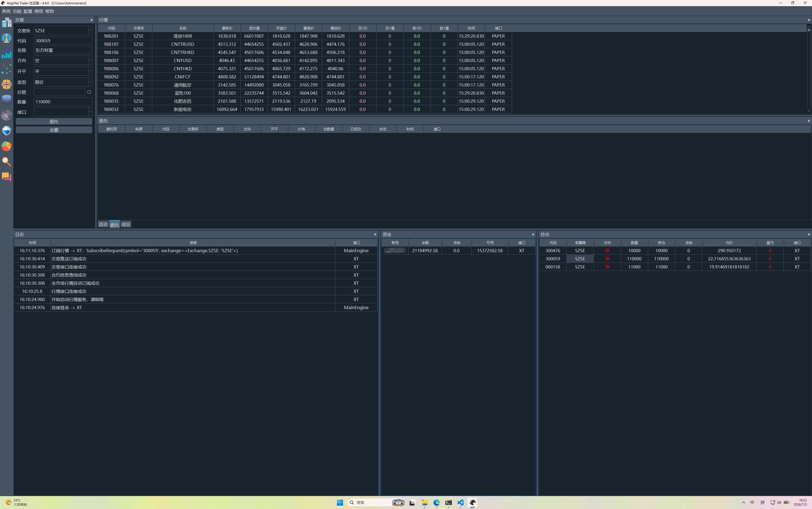Open the blue shield risk manager icon
This screenshot has height=509, width=812.
coord(7,130)
